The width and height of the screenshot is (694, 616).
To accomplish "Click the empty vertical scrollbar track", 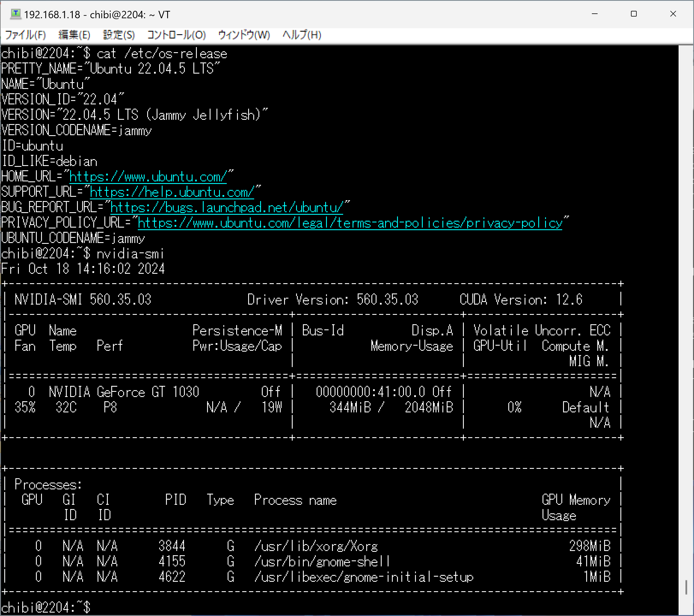I will [686, 305].
